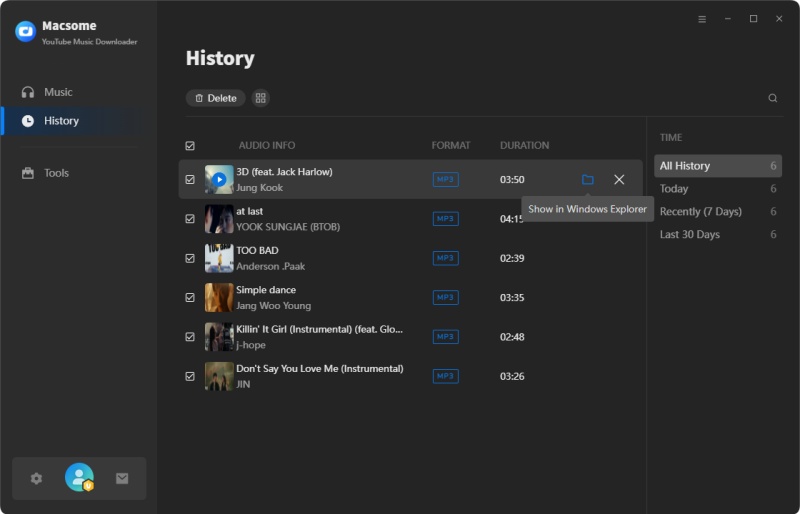Click the Killin' It Girl (Instrumental) title
This screenshot has width=800, height=514.
319,329
